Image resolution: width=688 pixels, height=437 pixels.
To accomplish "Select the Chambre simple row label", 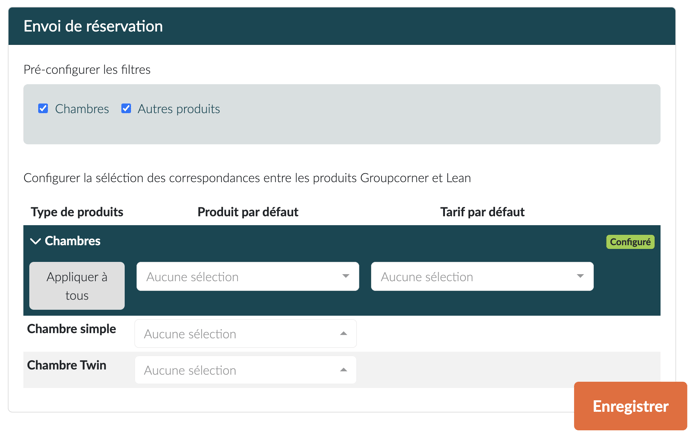I will click(x=71, y=329).
